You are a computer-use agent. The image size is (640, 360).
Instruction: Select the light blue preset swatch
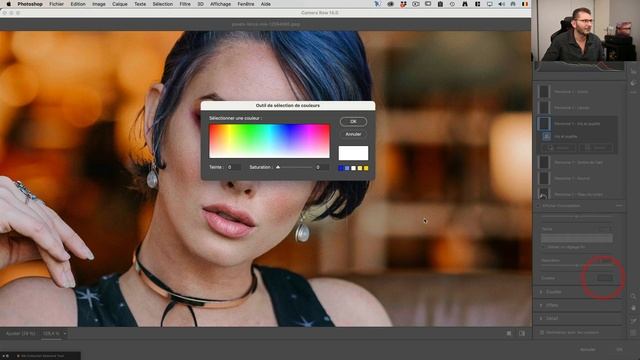(347, 168)
